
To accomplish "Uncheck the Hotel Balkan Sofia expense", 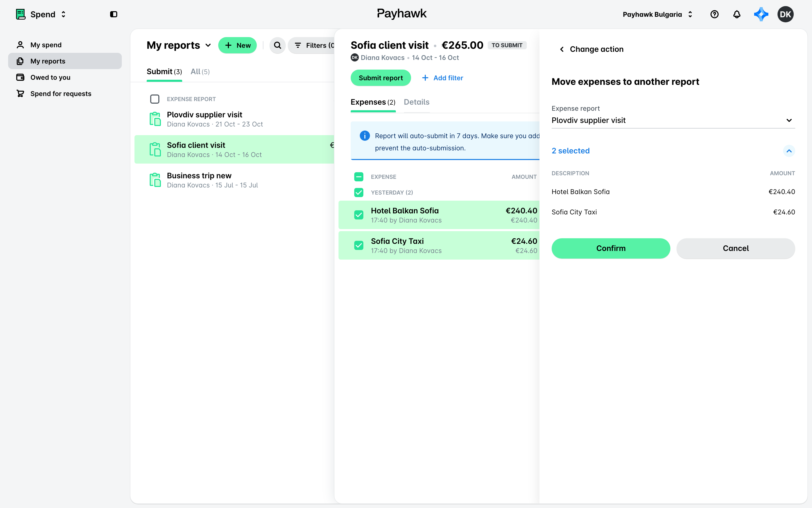I will 359,215.
